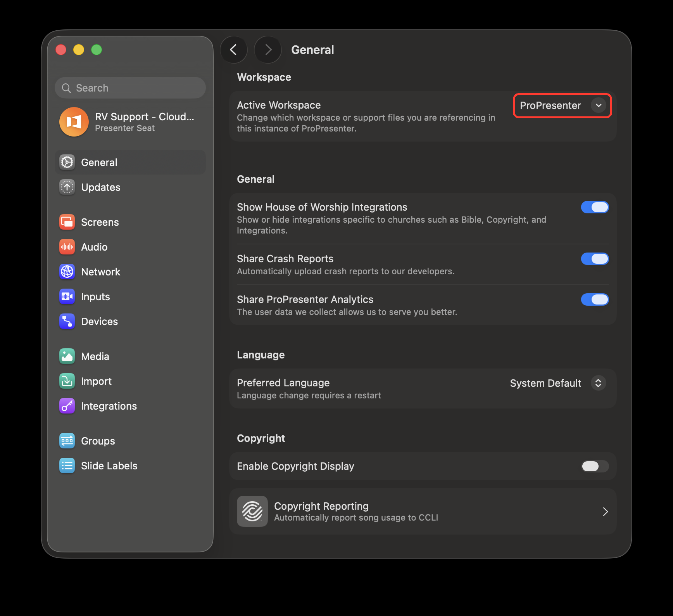Click the Inputs label in the sidebar
The image size is (673, 616).
tap(95, 297)
